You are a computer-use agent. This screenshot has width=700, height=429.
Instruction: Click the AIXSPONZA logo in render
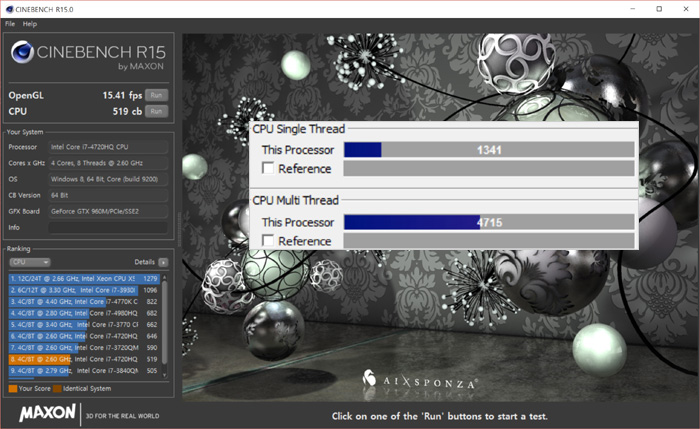pyautogui.click(x=420, y=380)
